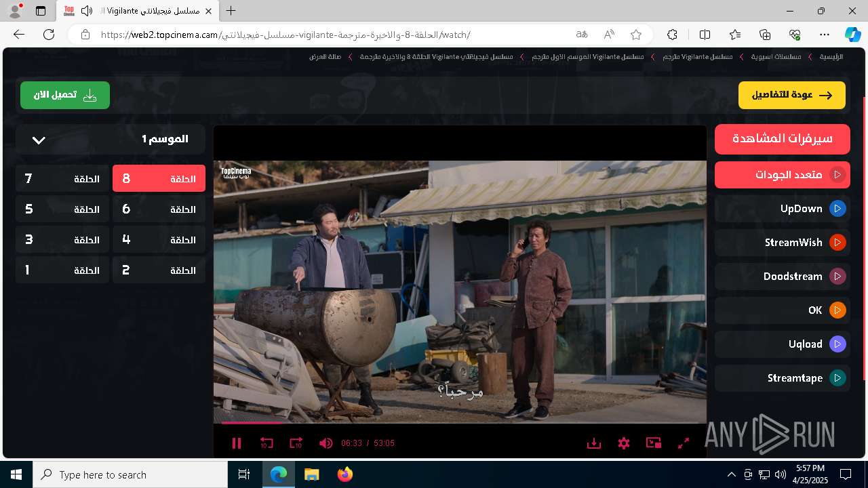
Task: Select the Uqload server
Action: click(783, 344)
